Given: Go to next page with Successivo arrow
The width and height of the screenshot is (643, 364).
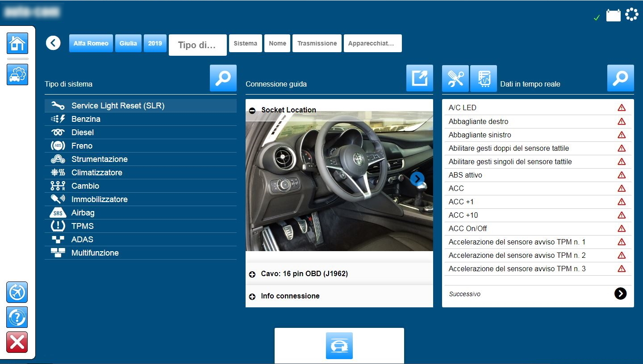Looking at the screenshot, I should pos(621,293).
